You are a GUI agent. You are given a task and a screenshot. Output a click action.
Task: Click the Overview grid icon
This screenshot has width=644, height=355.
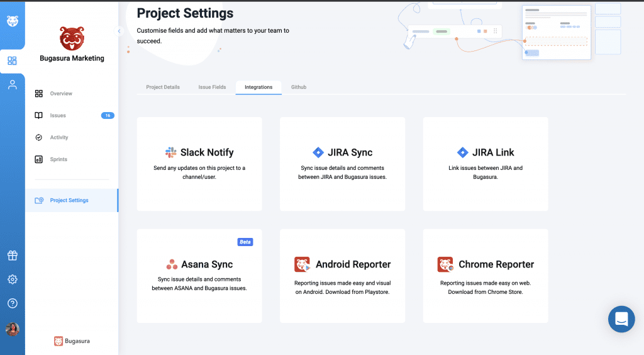38,94
